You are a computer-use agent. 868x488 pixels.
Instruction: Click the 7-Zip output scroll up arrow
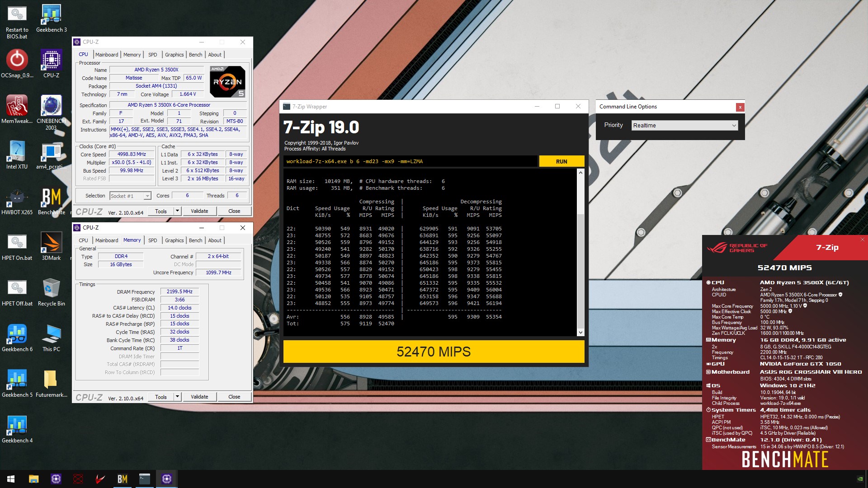580,173
